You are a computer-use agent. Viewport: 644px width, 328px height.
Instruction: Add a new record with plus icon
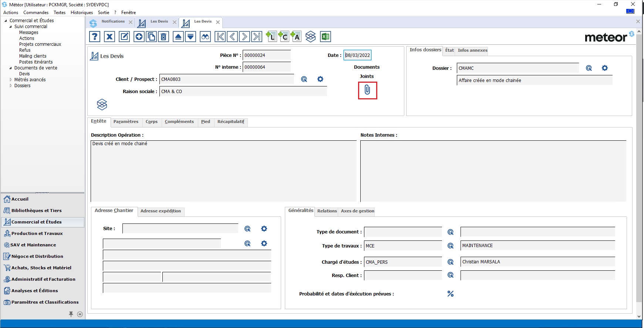pyautogui.click(x=139, y=37)
